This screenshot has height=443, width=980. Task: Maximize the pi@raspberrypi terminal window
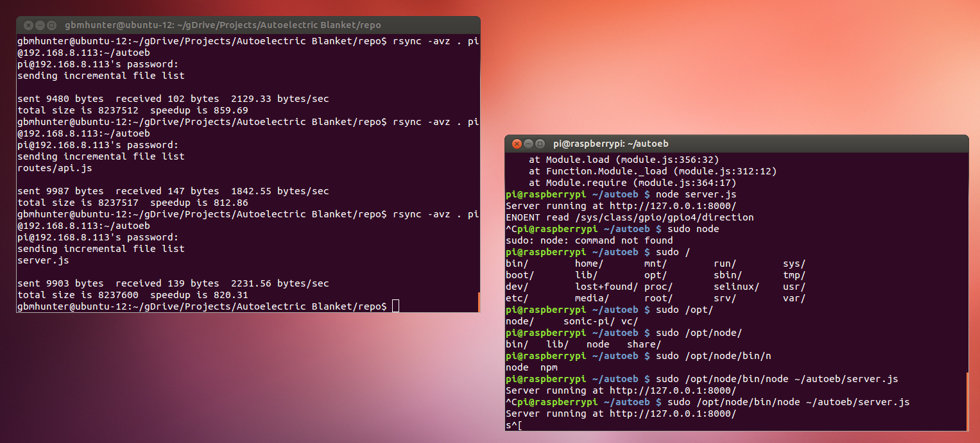540,144
